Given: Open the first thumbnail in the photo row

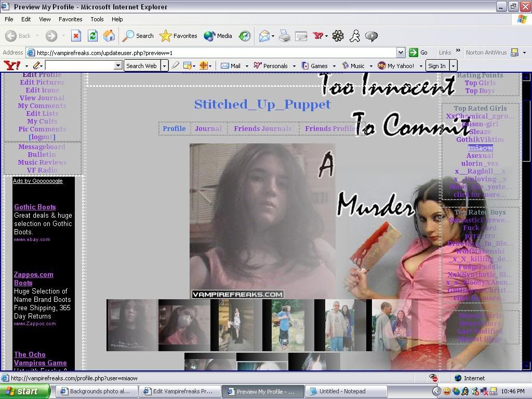Looking at the screenshot, I should click(x=132, y=325).
